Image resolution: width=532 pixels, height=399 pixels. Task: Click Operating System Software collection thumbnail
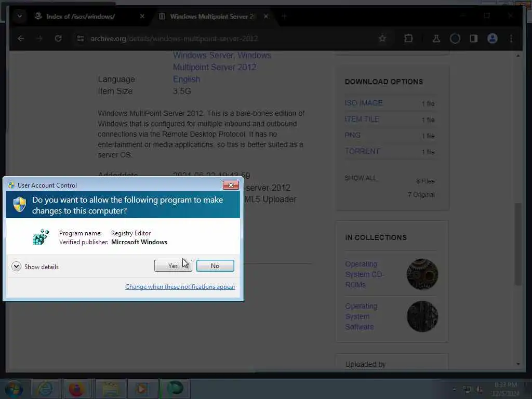coord(422,316)
